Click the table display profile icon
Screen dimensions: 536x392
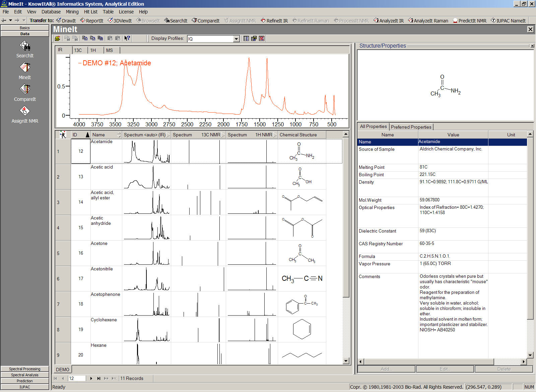tap(246, 38)
